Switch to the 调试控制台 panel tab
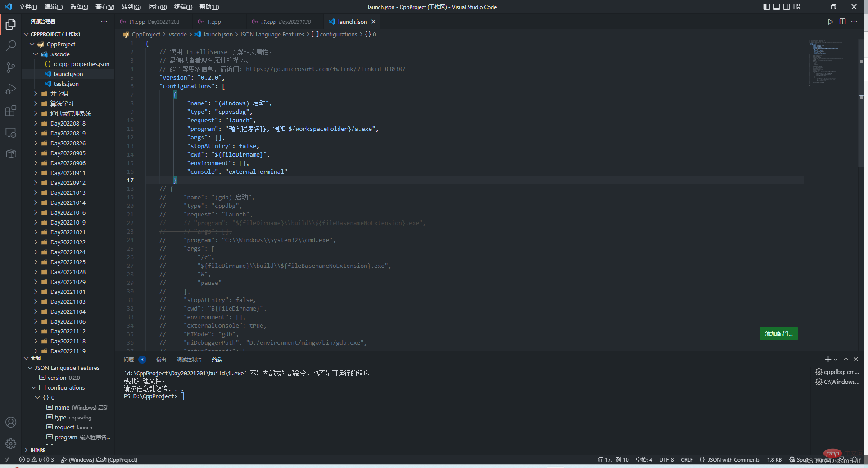The width and height of the screenshot is (868, 468). point(189,360)
